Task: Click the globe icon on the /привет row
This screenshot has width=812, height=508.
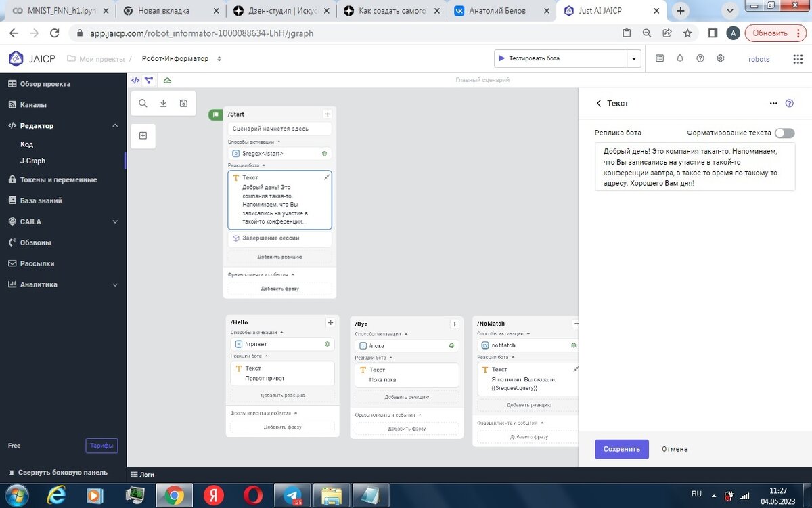Action: coord(327,344)
